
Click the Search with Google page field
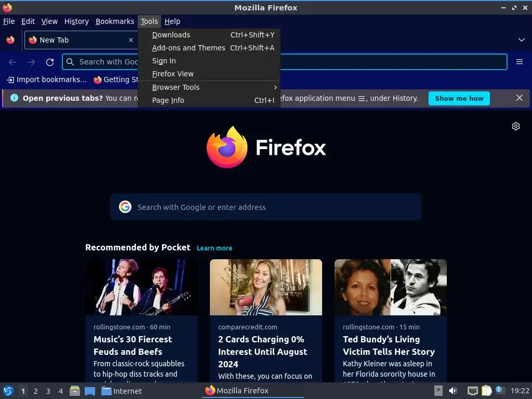click(266, 207)
